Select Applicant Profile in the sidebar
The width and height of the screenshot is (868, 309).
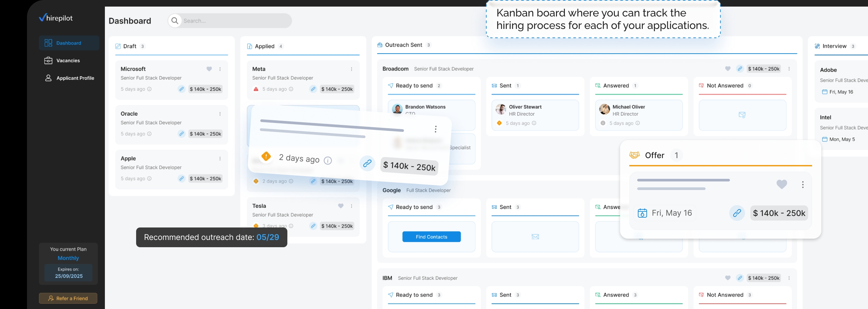(75, 78)
